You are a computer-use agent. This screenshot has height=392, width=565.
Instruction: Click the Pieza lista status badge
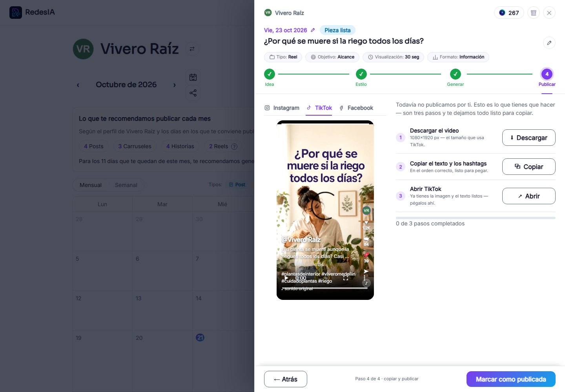(337, 30)
